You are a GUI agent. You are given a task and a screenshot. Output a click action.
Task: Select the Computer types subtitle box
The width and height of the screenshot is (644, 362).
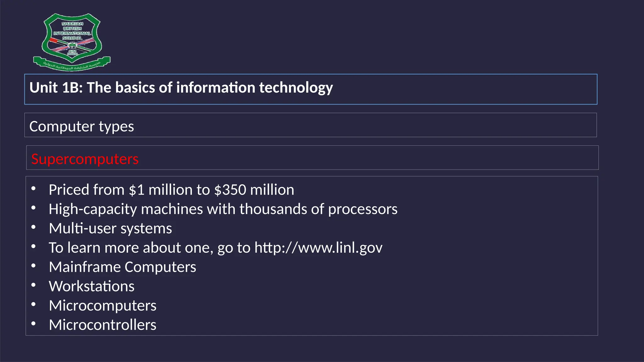coord(82,126)
